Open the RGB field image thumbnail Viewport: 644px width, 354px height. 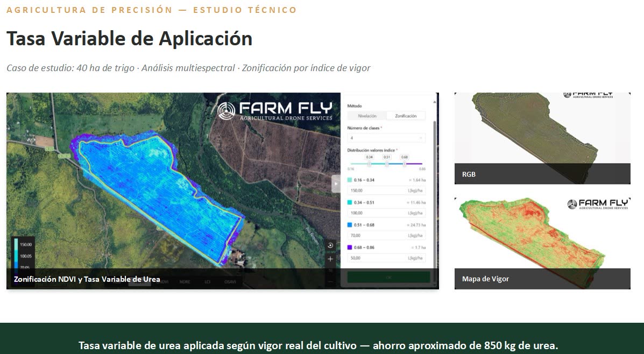pyautogui.click(x=542, y=138)
